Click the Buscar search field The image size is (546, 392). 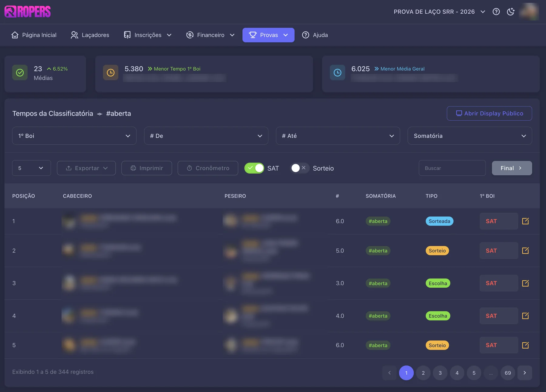452,168
